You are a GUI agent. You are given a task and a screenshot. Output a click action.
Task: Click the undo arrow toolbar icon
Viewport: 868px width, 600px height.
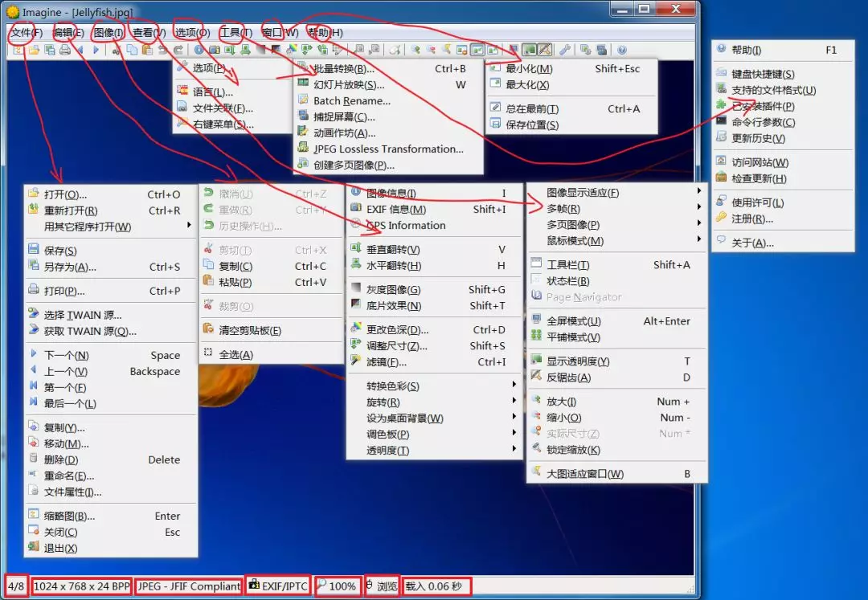pos(162,51)
